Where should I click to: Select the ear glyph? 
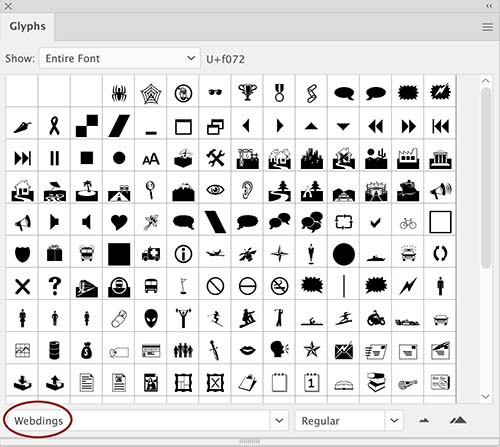247,190
